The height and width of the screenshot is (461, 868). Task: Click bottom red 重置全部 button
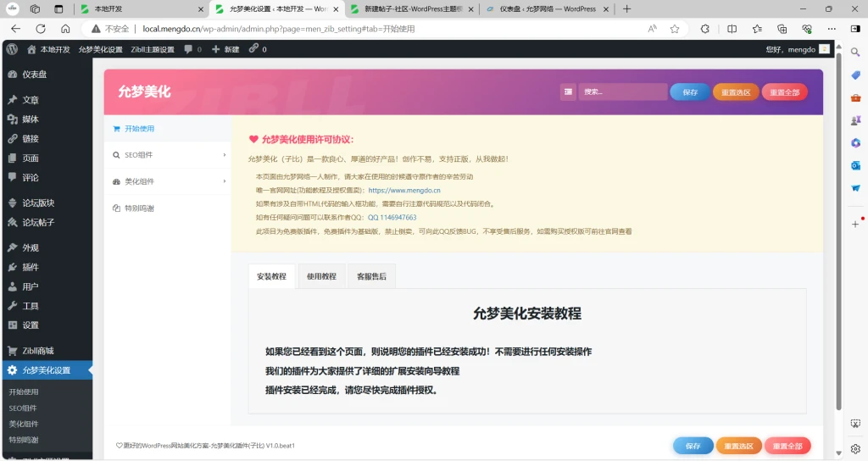point(787,446)
